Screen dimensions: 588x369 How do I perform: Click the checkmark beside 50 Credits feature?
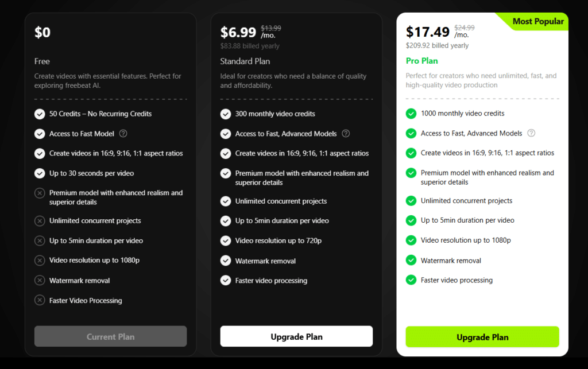click(40, 114)
